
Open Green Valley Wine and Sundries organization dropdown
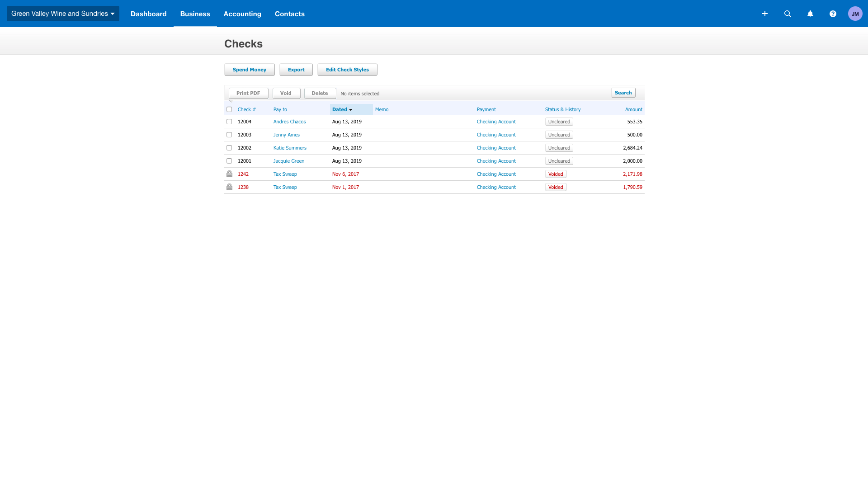coord(63,14)
